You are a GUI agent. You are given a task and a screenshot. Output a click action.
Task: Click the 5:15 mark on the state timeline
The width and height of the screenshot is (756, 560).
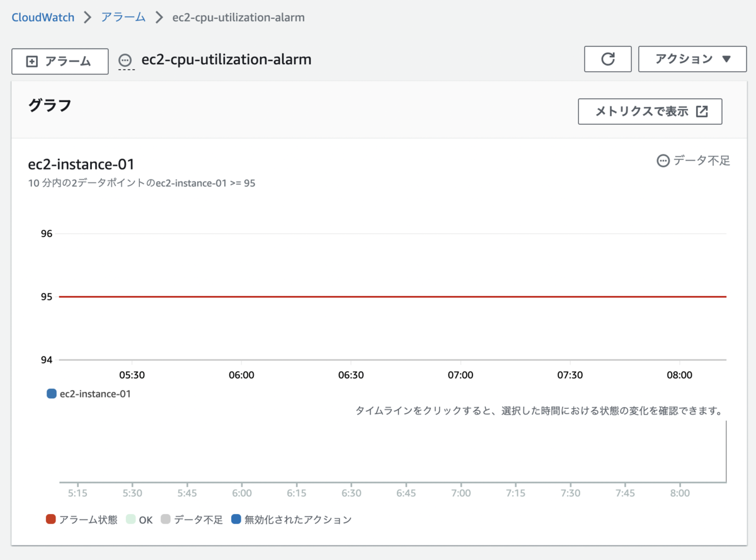click(77, 493)
